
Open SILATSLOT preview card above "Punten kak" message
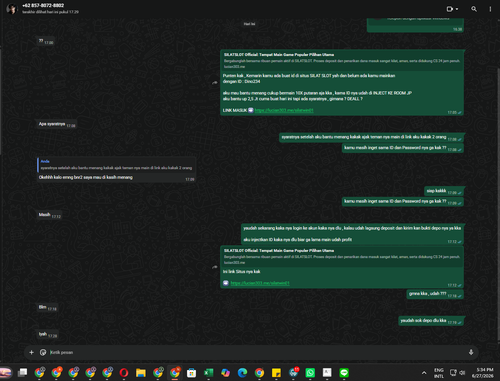point(342,60)
